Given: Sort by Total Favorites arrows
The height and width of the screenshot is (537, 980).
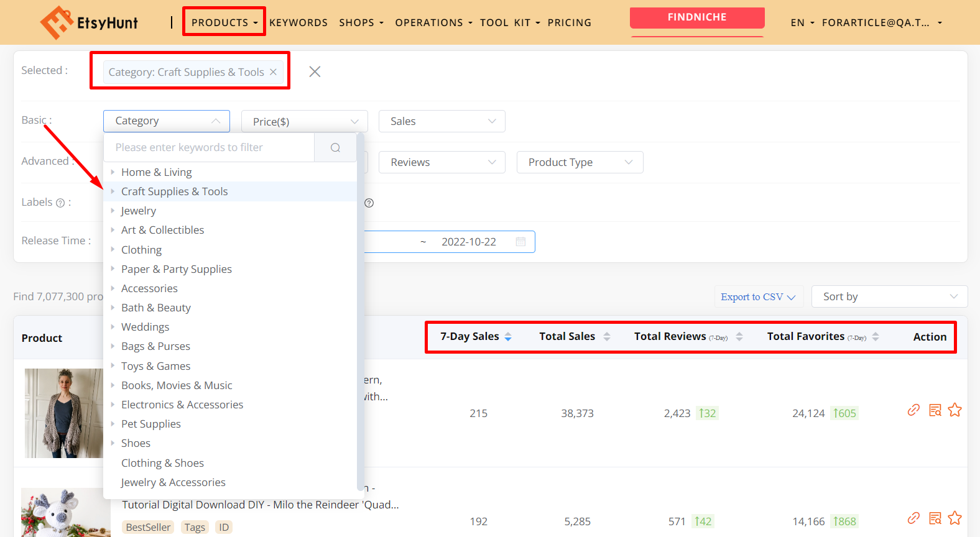Looking at the screenshot, I should click(876, 336).
